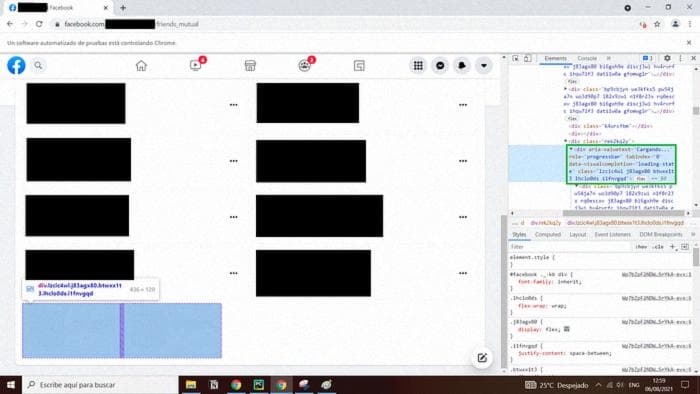Open the Marketplace storefront icon
The height and width of the screenshot is (394, 700).
click(250, 66)
